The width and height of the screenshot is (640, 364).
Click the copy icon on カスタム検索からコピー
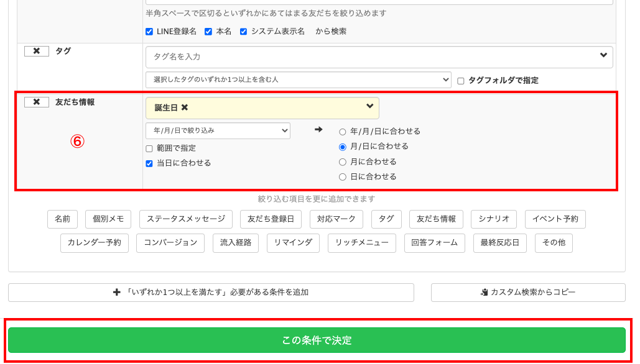pos(485,293)
